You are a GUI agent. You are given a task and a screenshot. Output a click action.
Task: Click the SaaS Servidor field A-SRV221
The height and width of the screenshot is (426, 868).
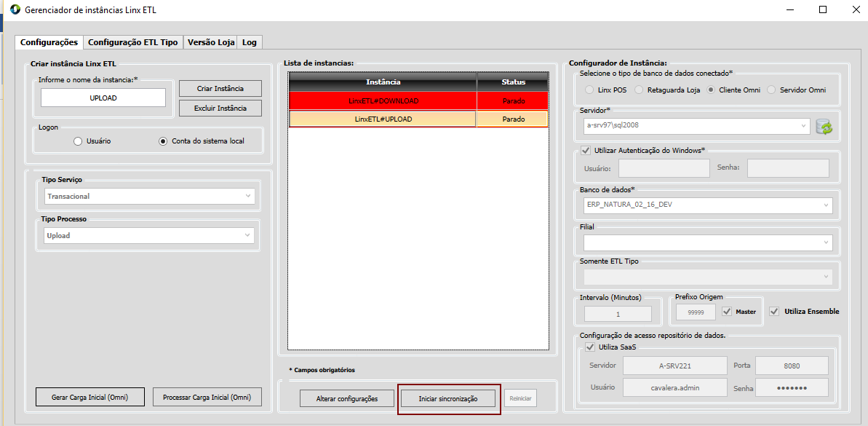coord(674,366)
